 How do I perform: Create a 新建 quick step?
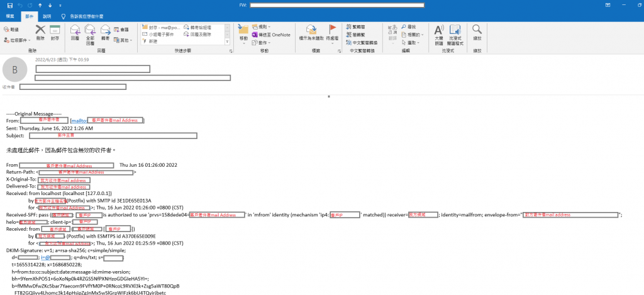[x=150, y=42]
